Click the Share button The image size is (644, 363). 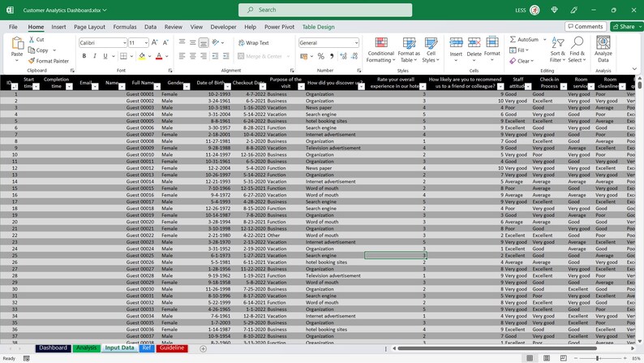[625, 26]
